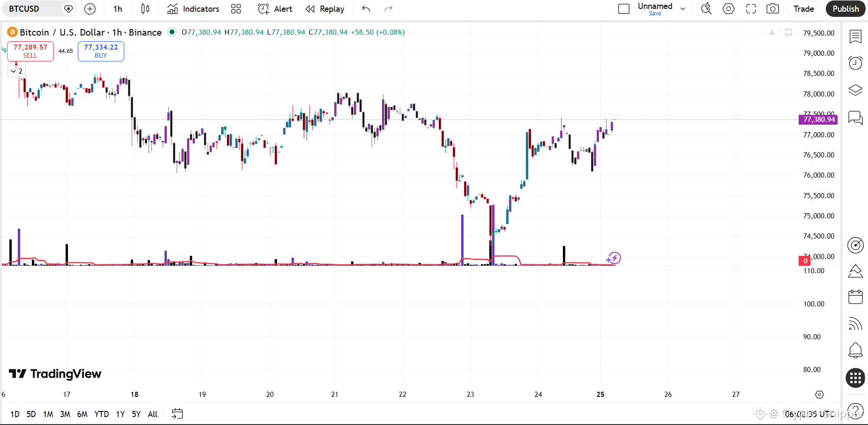Open the economic calendar icon

pyautogui.click(x=855, y=297)
